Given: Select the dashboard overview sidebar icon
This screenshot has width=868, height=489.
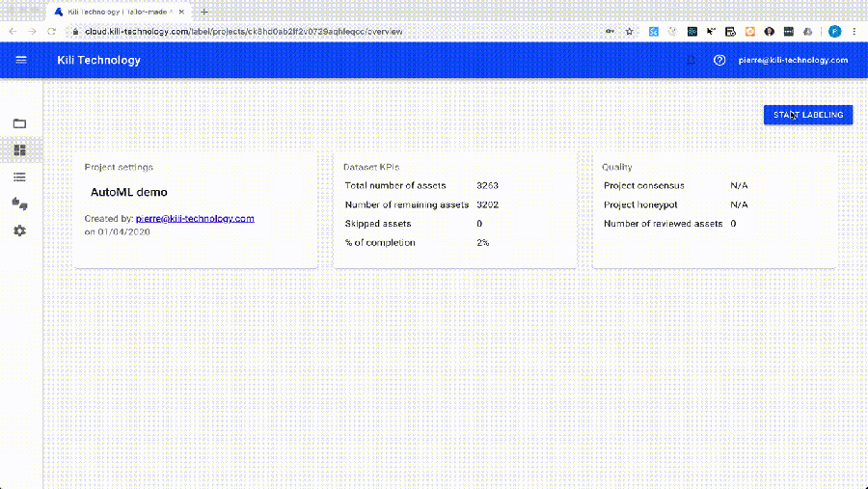Looking at the screenshot, I should [19, 150].
